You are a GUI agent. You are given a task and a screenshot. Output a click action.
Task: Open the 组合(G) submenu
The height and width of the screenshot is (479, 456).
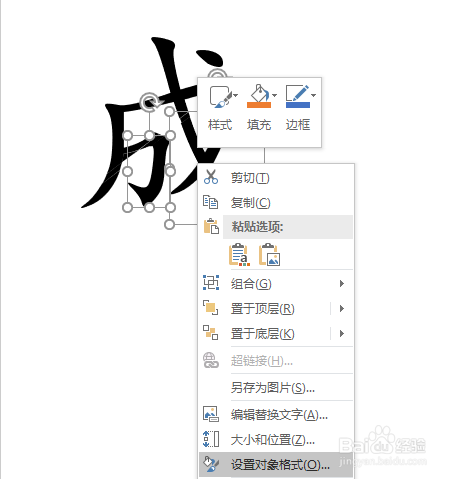coord(276,284)
